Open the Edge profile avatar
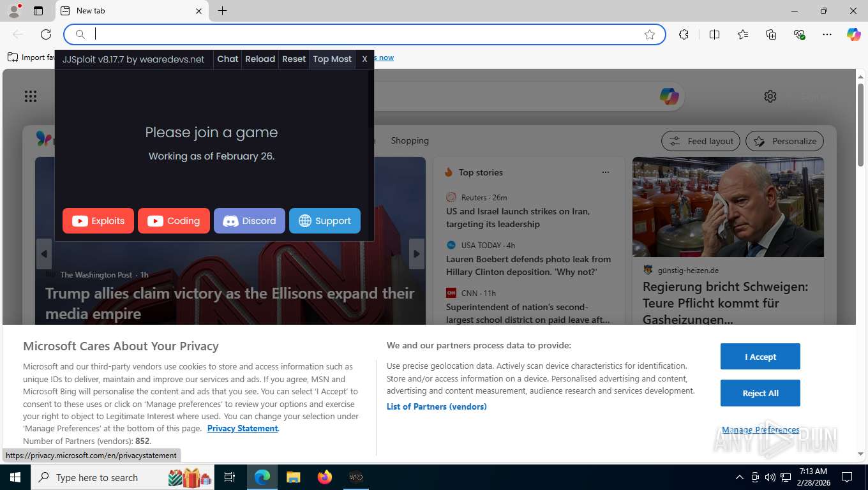 pos(13,11)
